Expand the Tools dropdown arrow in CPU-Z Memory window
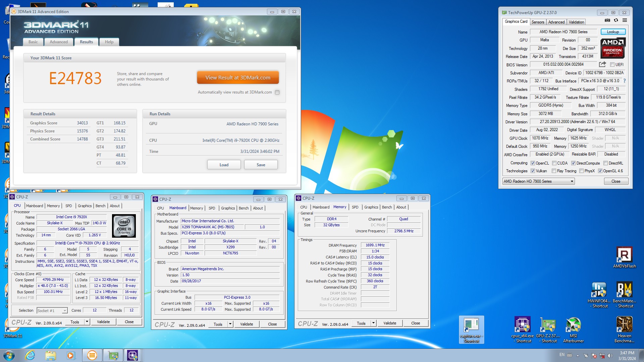 pyautogui.click(x=373, y=323)
